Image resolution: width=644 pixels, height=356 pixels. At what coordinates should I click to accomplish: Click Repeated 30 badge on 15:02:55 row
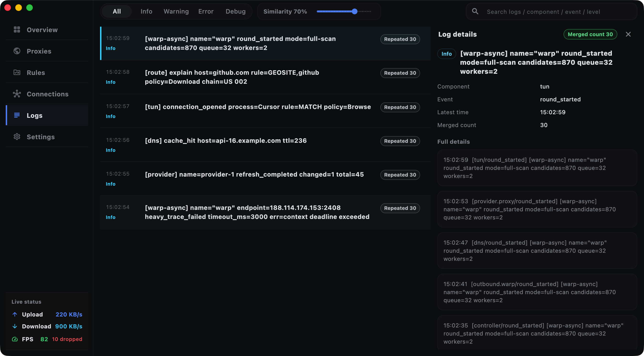pos(400,175)
